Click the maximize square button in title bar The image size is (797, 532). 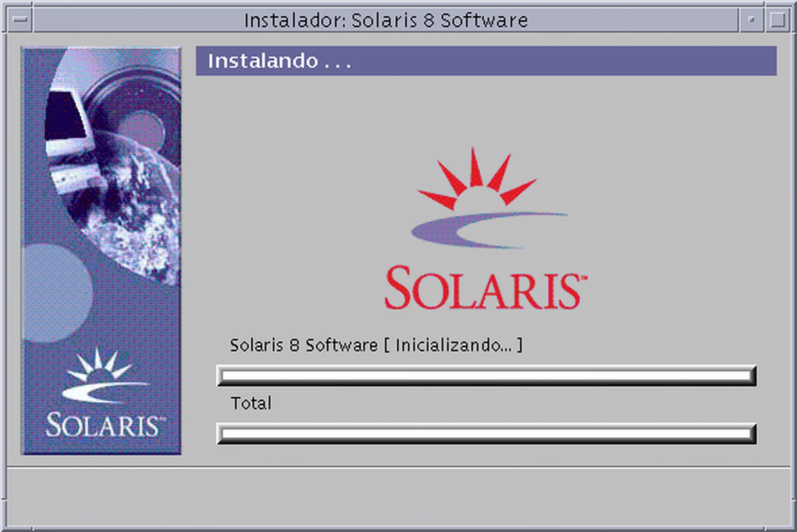pos(777,20)
